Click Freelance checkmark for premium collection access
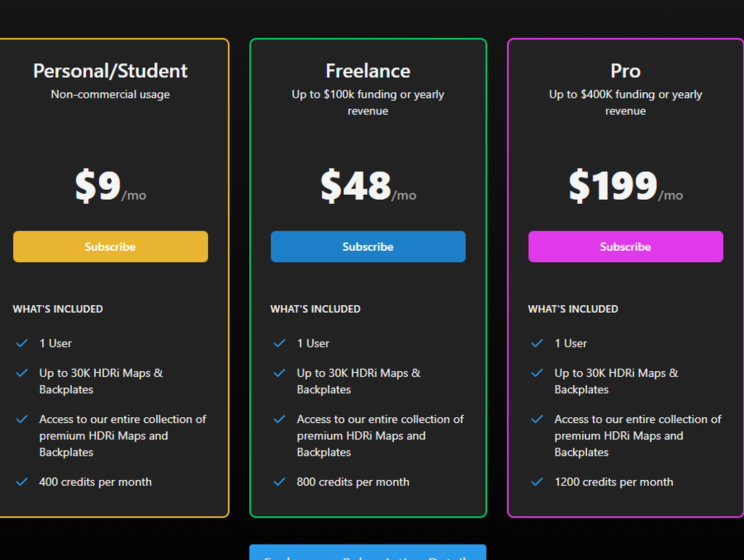Viewport: 744px width, 560px height. (280, 419)
